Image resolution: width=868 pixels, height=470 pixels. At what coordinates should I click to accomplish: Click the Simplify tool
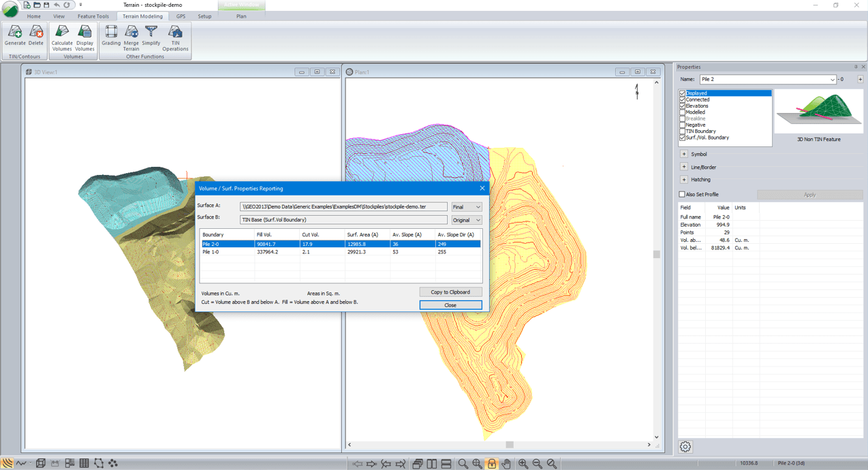pos(151,35)
